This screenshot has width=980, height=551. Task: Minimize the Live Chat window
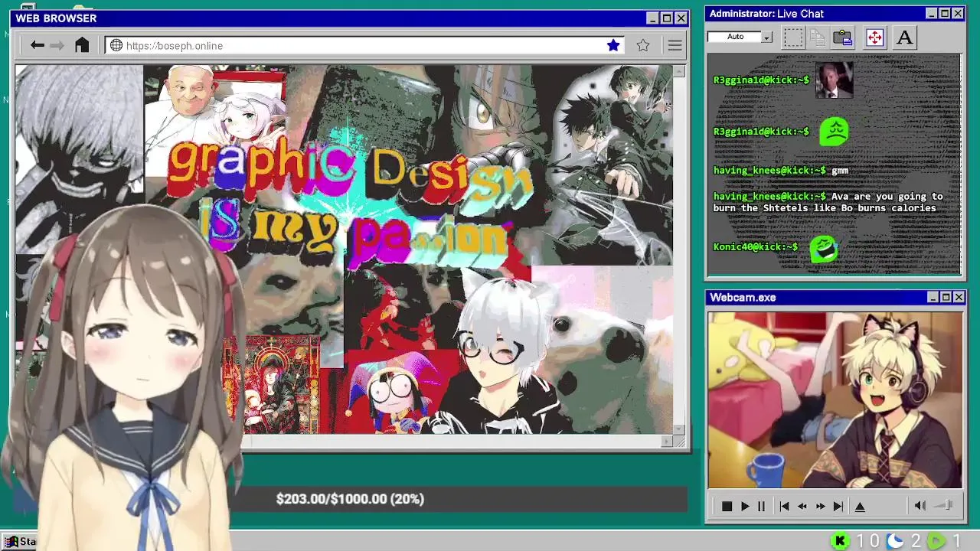pyautogui.click(x=932, y=14)
